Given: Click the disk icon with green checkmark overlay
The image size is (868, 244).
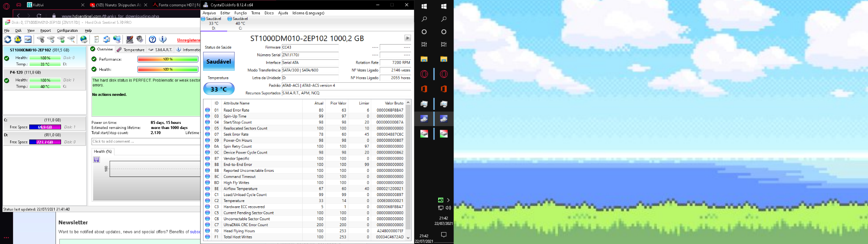Looking at the screenshot, I should [x=61, y=39].
